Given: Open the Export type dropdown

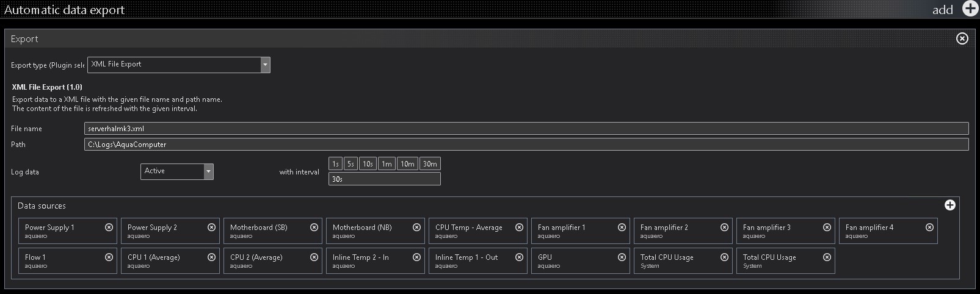Looking at the screenshot, I should 265,65.
